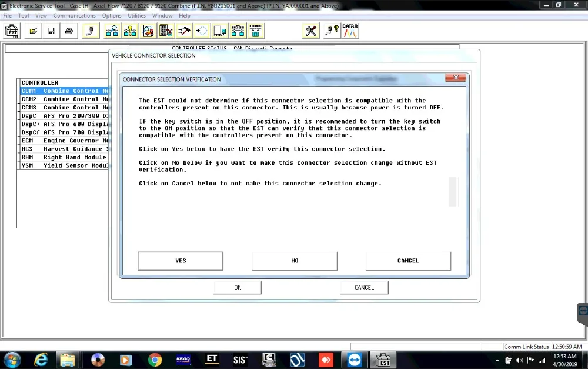This screenshot has height=369, width=588.
Task: Select the RHM Right Hand Module row
Action: 64,157
